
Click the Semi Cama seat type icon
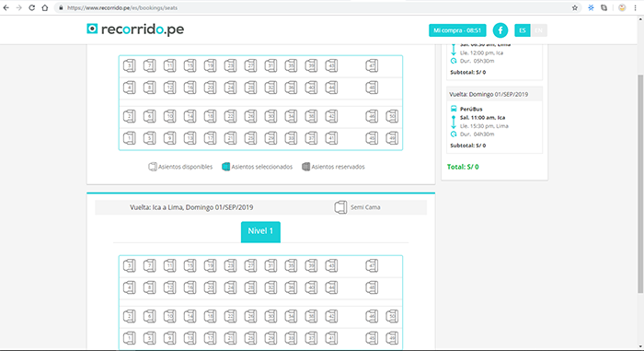click(x=340, y=207)
